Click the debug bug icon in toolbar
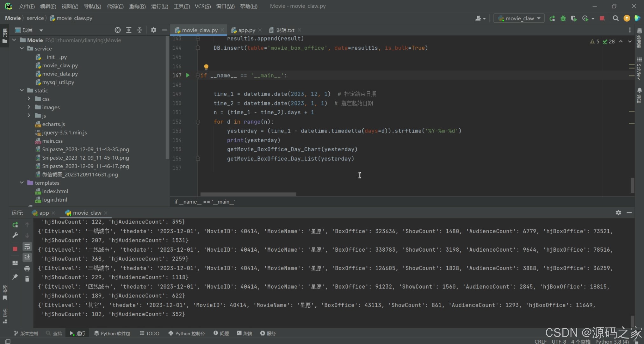The height and width of the screenshot is (344, 644). [x=563, y=18]
